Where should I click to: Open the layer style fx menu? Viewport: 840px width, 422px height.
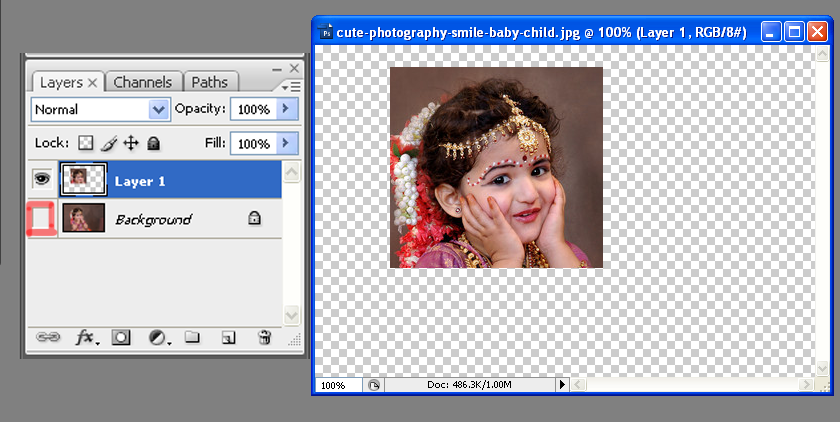tap(87, 338)
